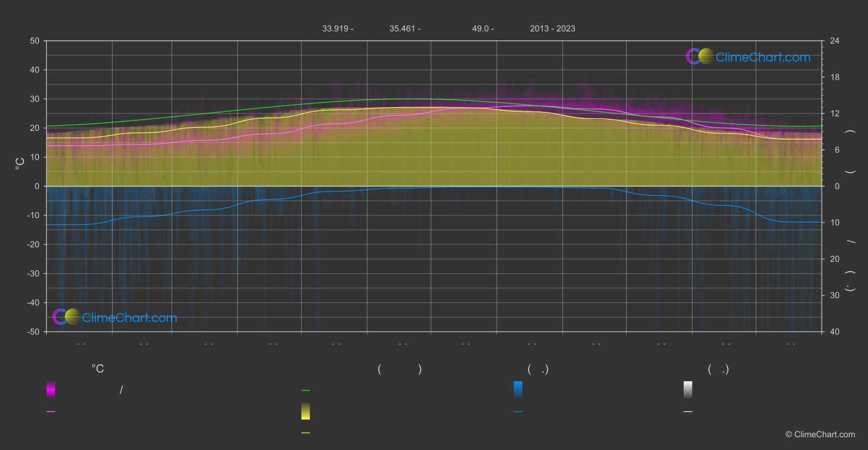Click the 24 tick label
This screenshot has height=450, width=868.
click(x=835, y=41)
